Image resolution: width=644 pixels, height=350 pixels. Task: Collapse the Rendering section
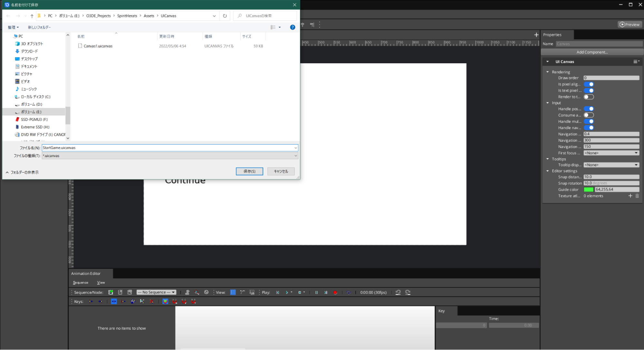click(x=547, y=72)
